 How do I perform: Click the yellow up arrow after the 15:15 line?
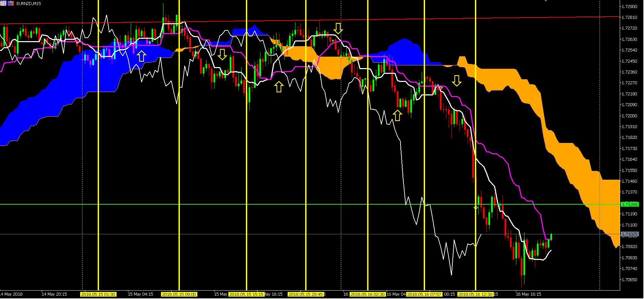(278, 87)
